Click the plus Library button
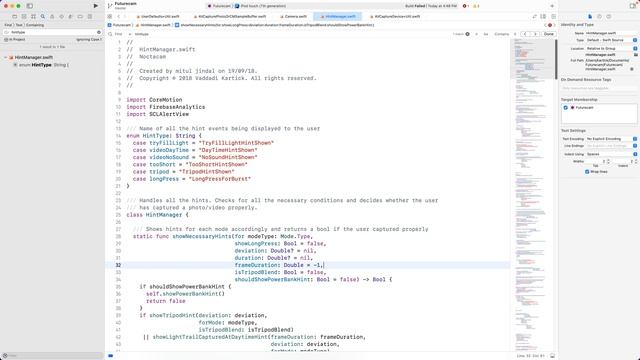Screen dimensions: 640x360 click(552, 6)
